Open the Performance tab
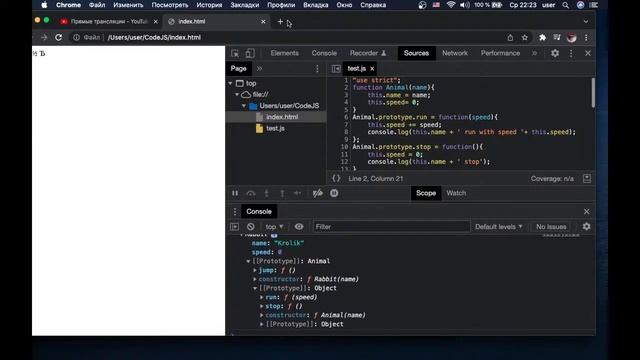The width and height of the screenshot is (640, 360). coord(500,53)
